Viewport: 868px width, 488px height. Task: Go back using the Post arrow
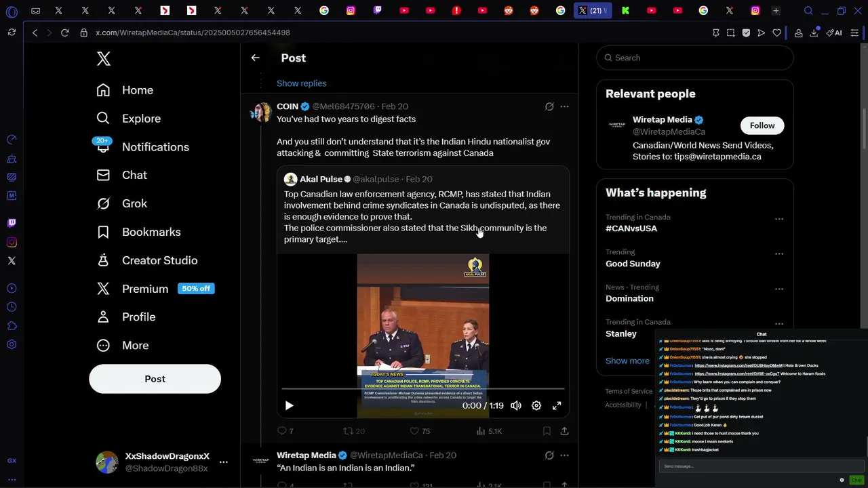point(255,58)
